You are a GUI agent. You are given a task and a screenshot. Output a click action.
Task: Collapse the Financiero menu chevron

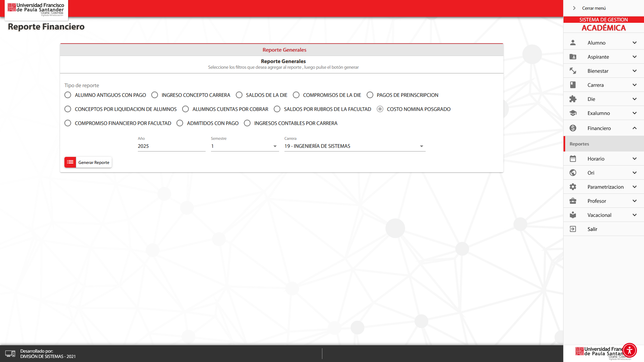pyautogui.click(x=634, y=128)
